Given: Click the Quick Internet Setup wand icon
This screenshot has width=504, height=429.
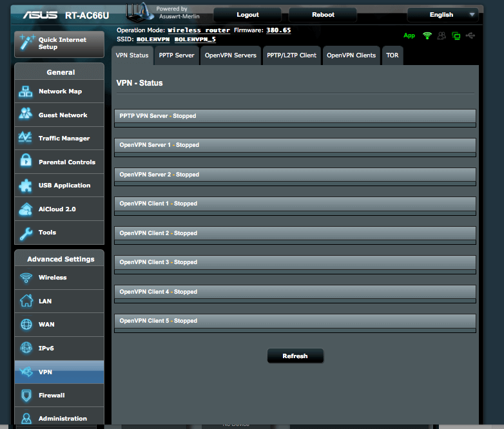Looking at the screenshot, I should [x=26, y=43].
